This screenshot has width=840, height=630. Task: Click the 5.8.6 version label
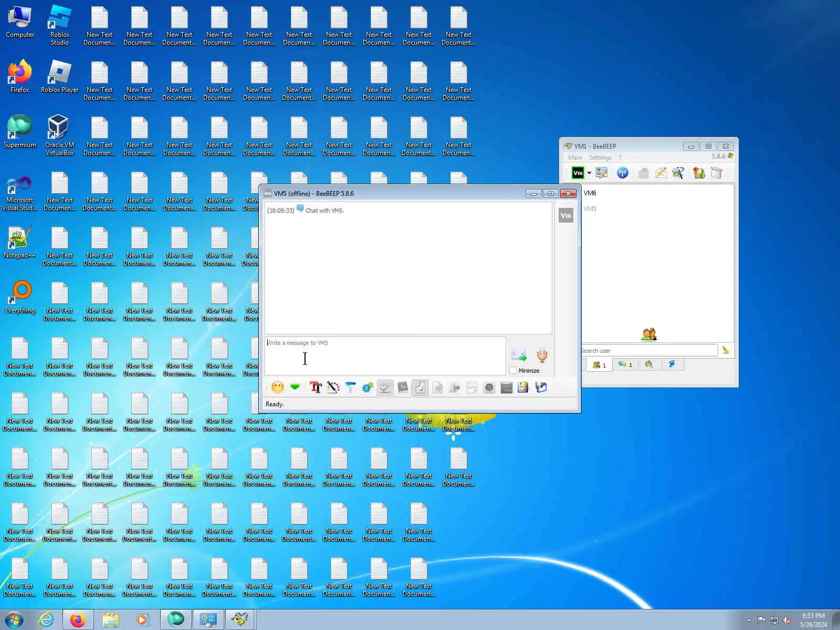click(718, 156)
